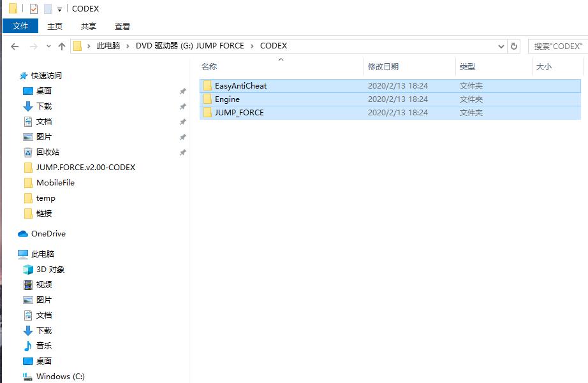Screen dimensions: 588x383
Task: Click 文件夹 type cell of JUMP_FORCE row
Action: pyautogui.click(x=471, y=112)
